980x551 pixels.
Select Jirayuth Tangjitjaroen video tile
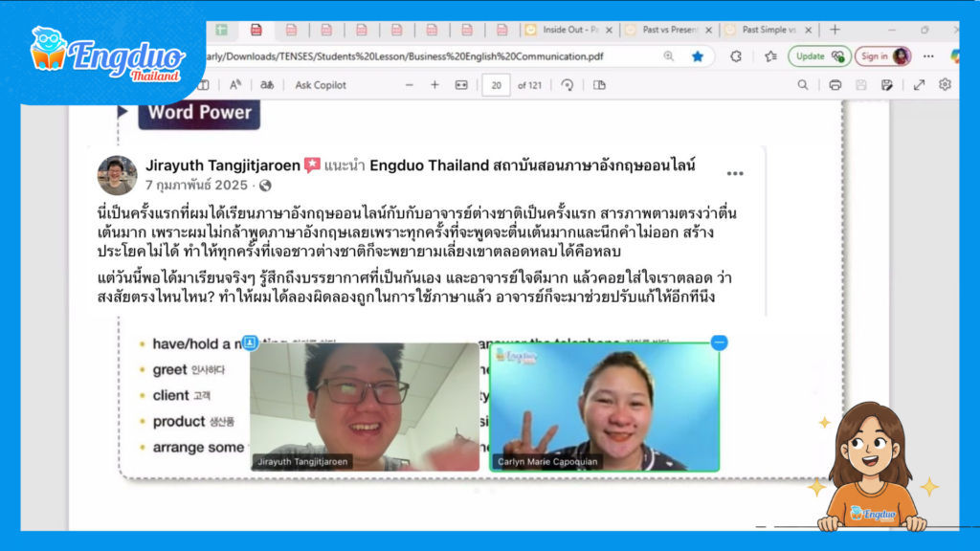[365, 407]
